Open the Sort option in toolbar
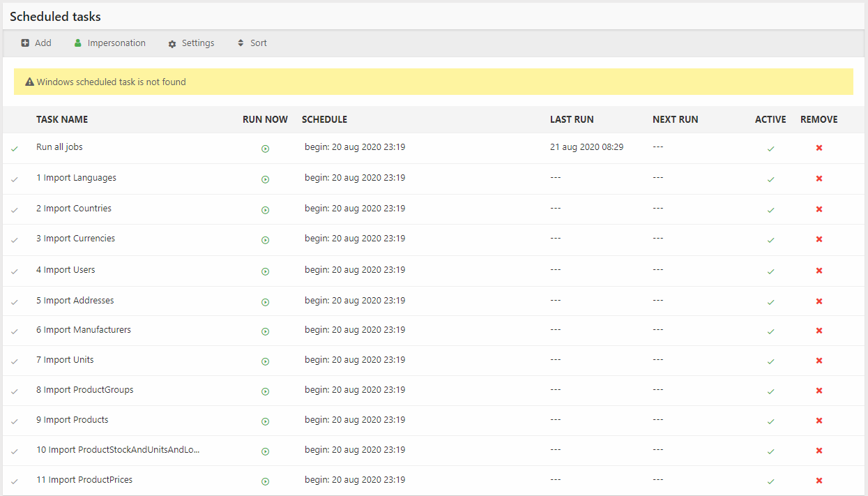868x496 pixels. coord(252,43)
